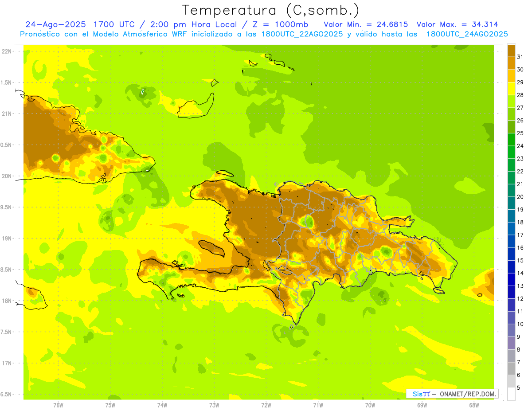Image resolution: width=532 pixels, height=411 pixels.
Task: Click the '23' value on colorbar legend
Action: coord(520,159)
